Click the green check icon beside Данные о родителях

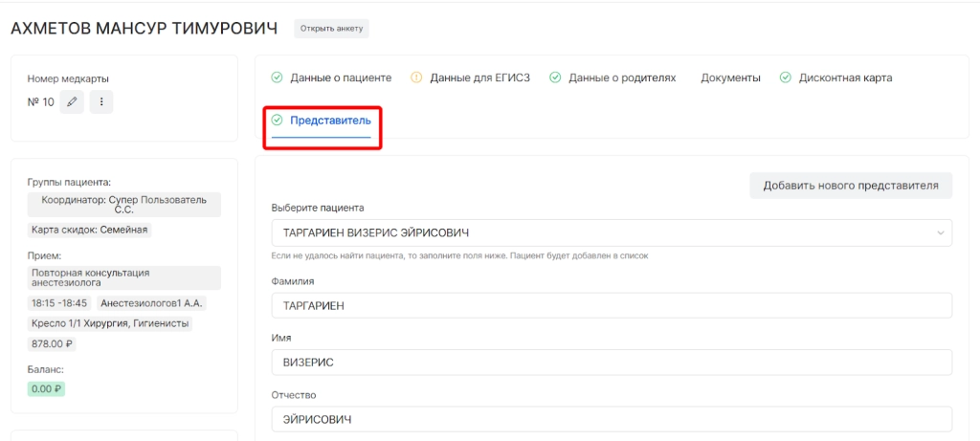[555, 77]
